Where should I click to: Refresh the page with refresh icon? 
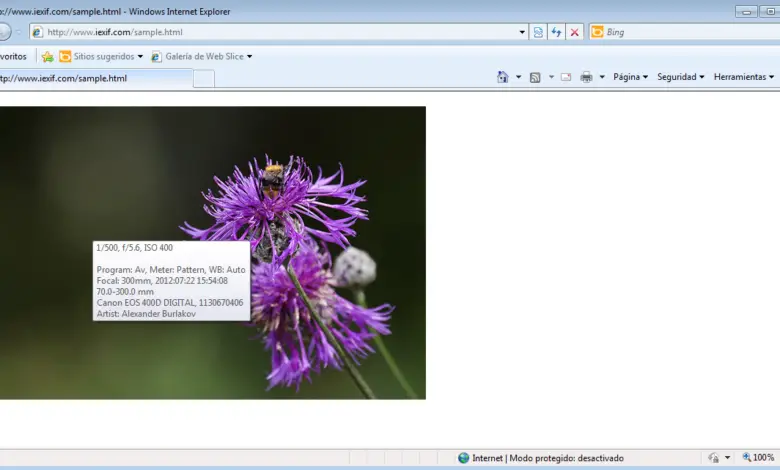click(x=556, y=32)
